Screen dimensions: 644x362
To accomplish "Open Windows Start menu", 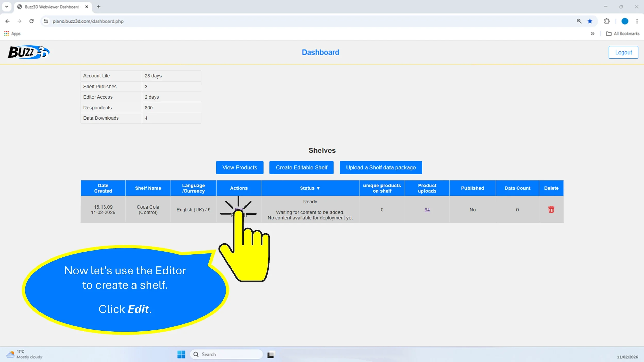I will (181, 354).
